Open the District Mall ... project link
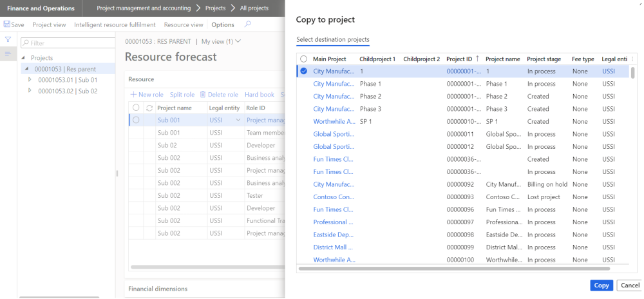The width and height of the screenshot is (644, 299). click(x=334, y=247)
